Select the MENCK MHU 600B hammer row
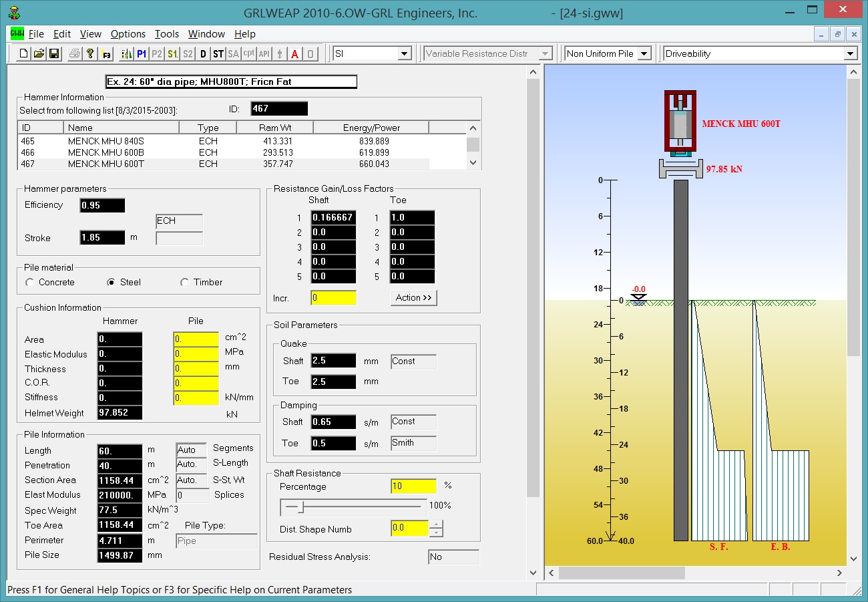 click(x=223, y=153)
